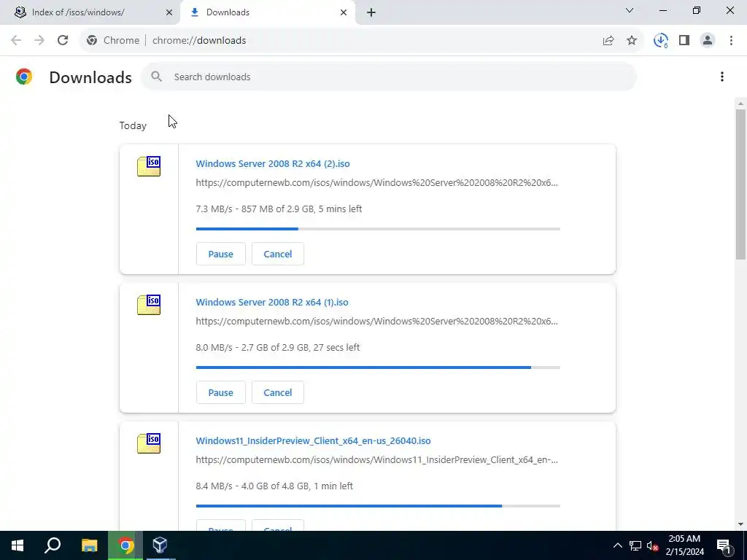
Task: Click the ISO file icon for Windows Server (2).iso
Action: (x=149, y=166)
